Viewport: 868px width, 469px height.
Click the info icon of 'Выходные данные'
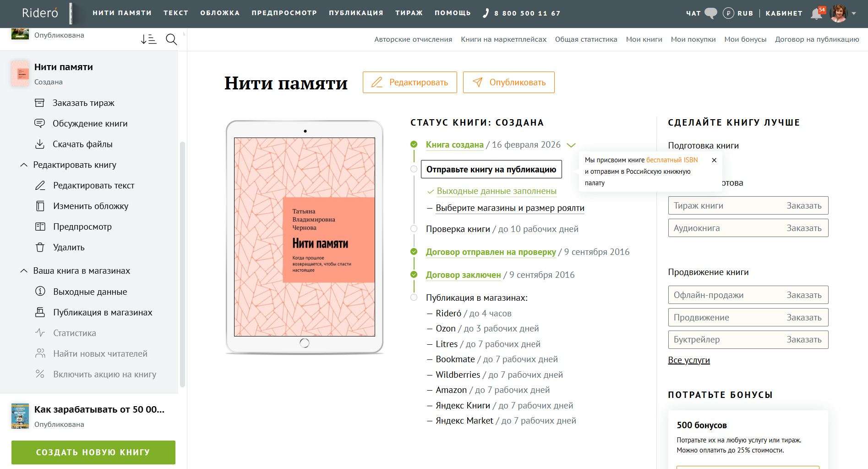pyautogui.click(x=40, y=292)
